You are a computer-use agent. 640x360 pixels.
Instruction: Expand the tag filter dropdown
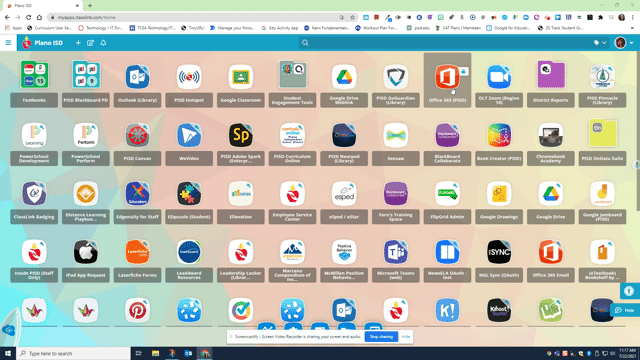[x=600, y=42]
